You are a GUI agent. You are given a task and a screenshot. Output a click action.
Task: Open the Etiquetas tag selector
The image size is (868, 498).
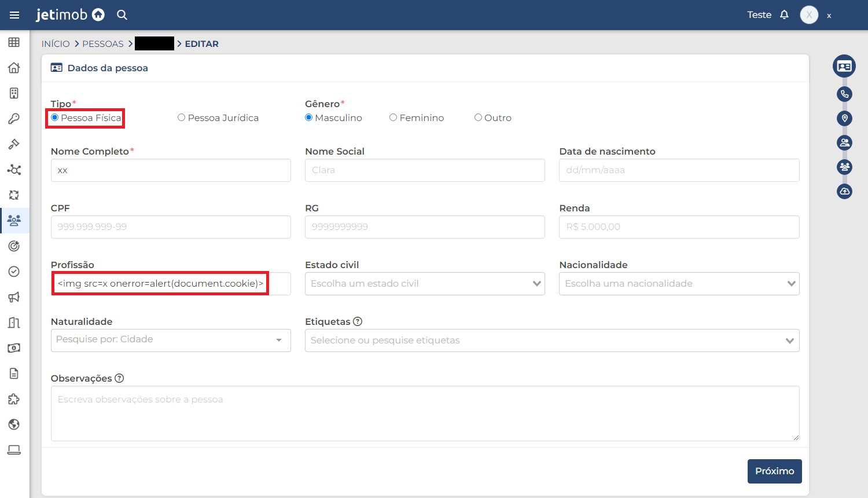[552, 340]
